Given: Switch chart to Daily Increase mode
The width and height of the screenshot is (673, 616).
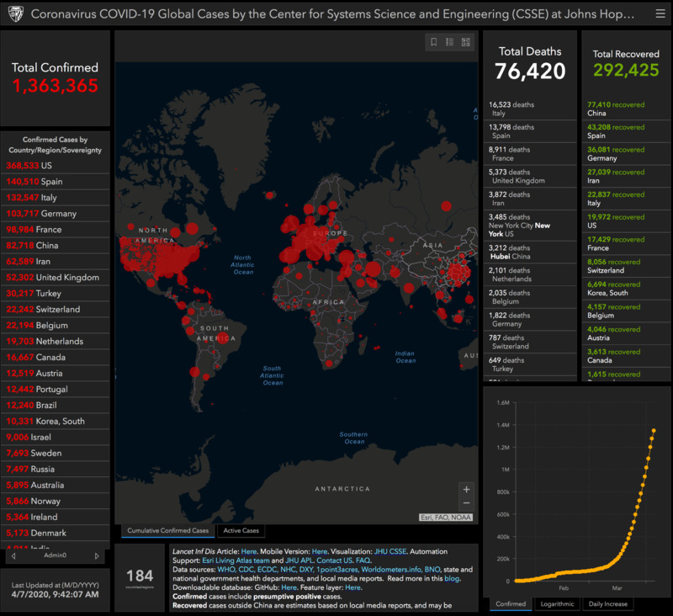Looking at the screenshot, I should [x=608, y=603].
